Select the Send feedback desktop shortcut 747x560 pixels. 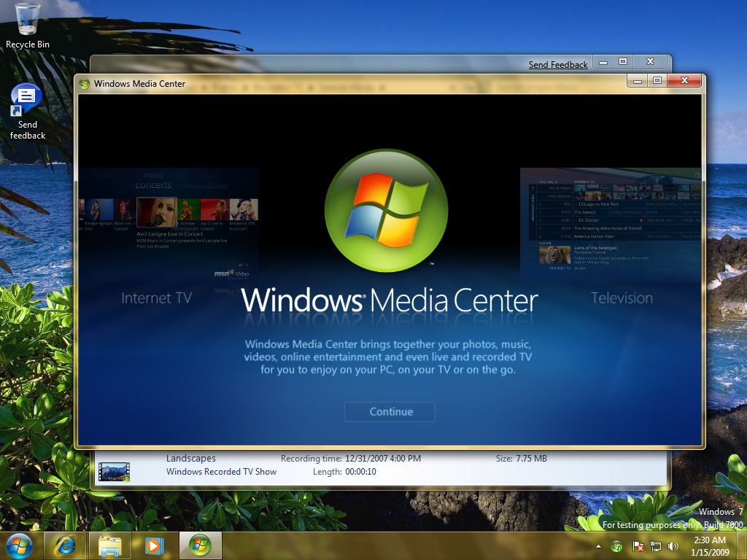(x=27, y=112)
